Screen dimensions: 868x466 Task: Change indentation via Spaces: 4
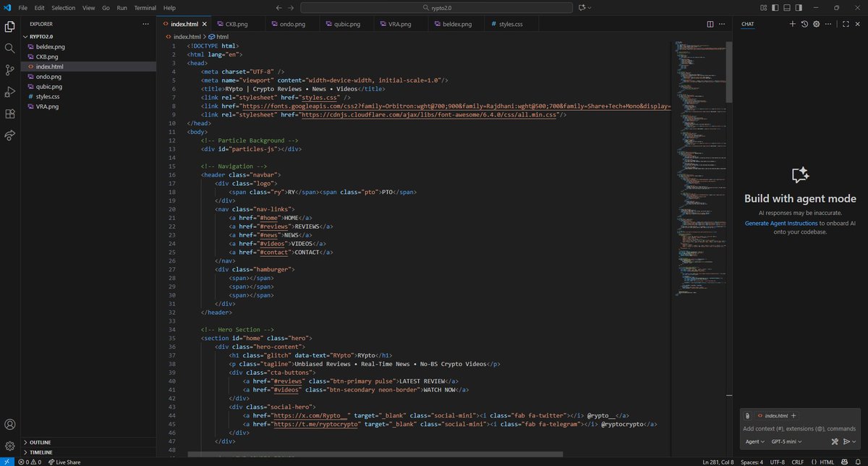tap(752, 462)
